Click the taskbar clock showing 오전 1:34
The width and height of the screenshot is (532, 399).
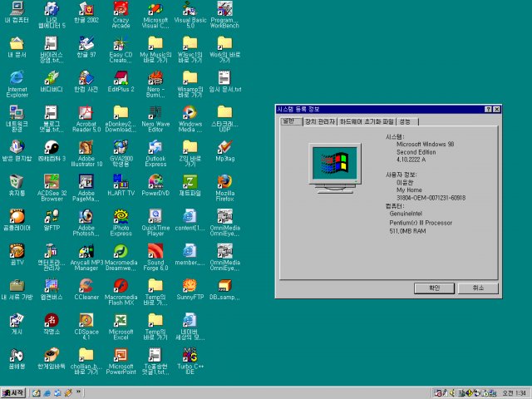(x=514, y=393)
